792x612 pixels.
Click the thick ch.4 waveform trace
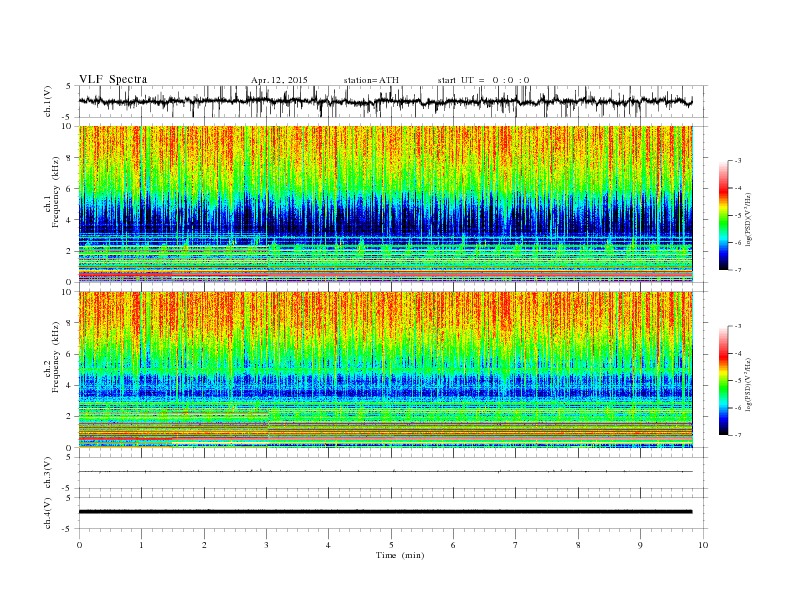385,512
